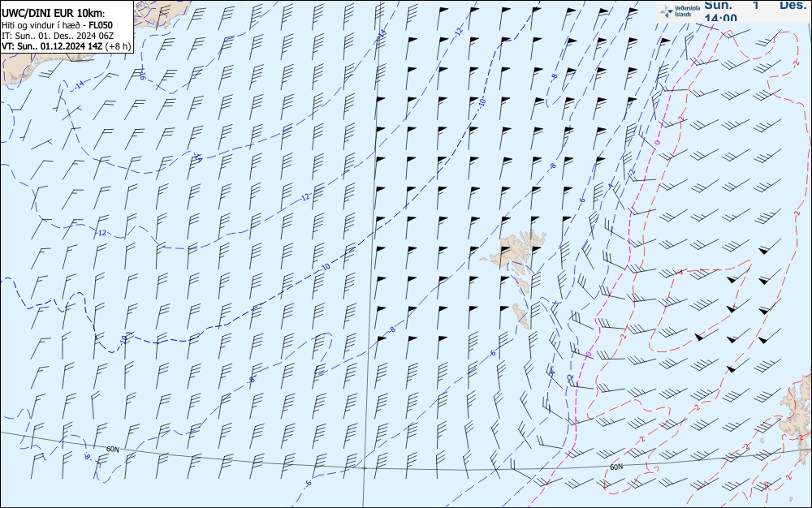Click the "Hiti og vindur í hæð - FL050" line
The width and height of the screenshot is (812, 508).
coord(57,25)
